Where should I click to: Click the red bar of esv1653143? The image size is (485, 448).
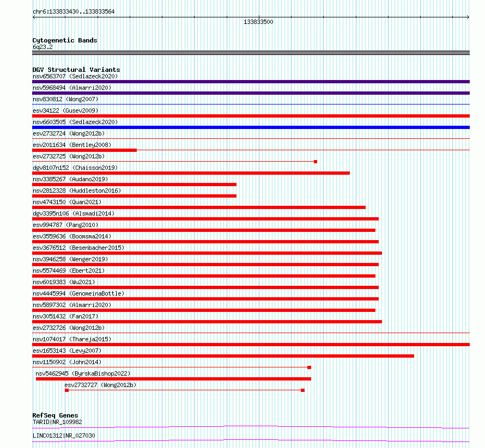223,356
